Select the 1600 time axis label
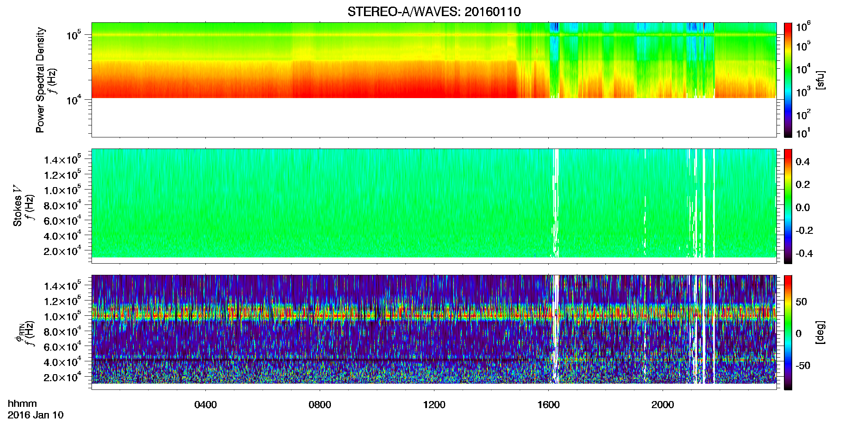Image resolution: width=868 pixels, height=447 pixels. [x=548, y=405]
